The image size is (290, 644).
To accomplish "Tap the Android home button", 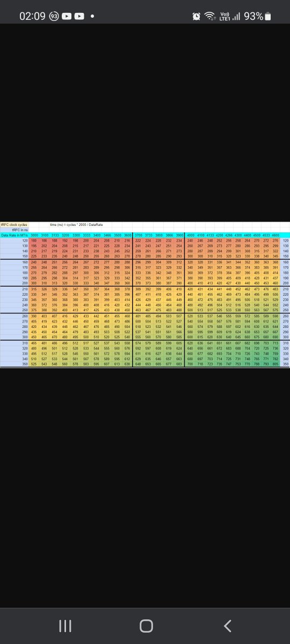I will click(x=146, y=626).
